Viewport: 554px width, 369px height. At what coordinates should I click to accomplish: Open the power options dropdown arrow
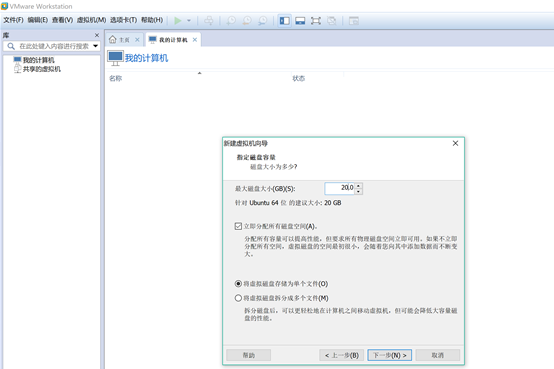[x=189, y=20]
